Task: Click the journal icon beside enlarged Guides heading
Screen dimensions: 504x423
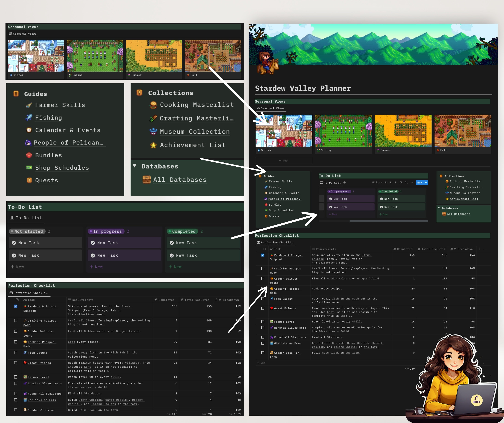Action: pos(16,94)
